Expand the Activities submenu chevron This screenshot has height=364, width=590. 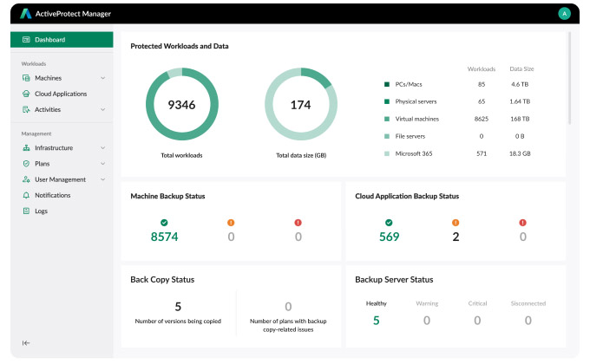(x=103, y=109)
